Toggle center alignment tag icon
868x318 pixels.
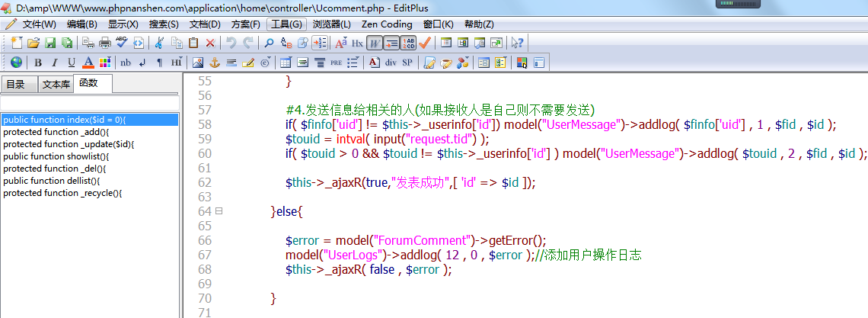(320, 62)
